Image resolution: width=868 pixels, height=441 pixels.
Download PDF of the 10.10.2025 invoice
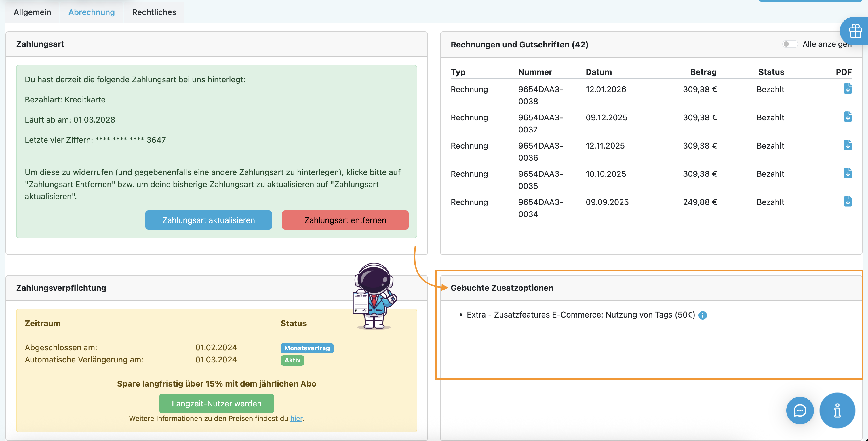848,173
